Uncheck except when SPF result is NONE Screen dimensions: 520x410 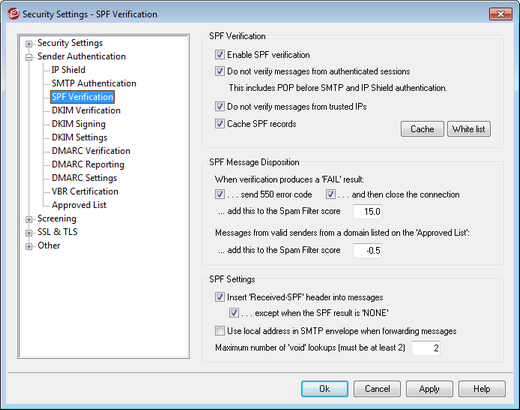pos(234,313)
